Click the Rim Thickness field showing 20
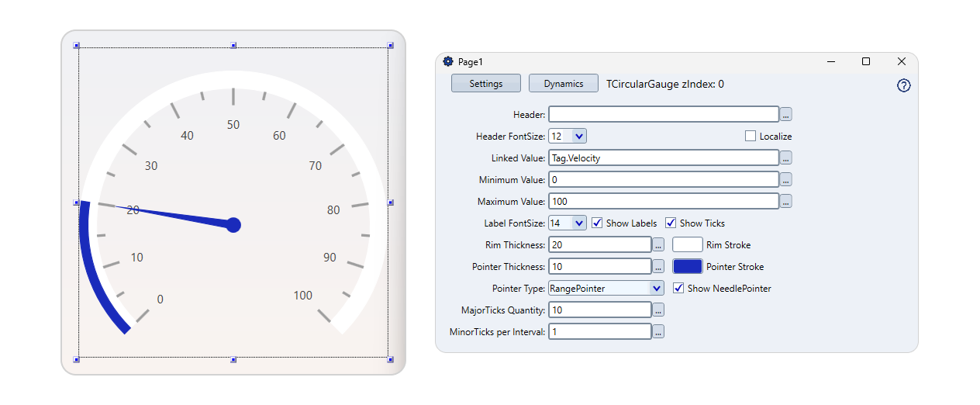Image resolution: width=980 pixels, height=405 pixels. [600, 245]
